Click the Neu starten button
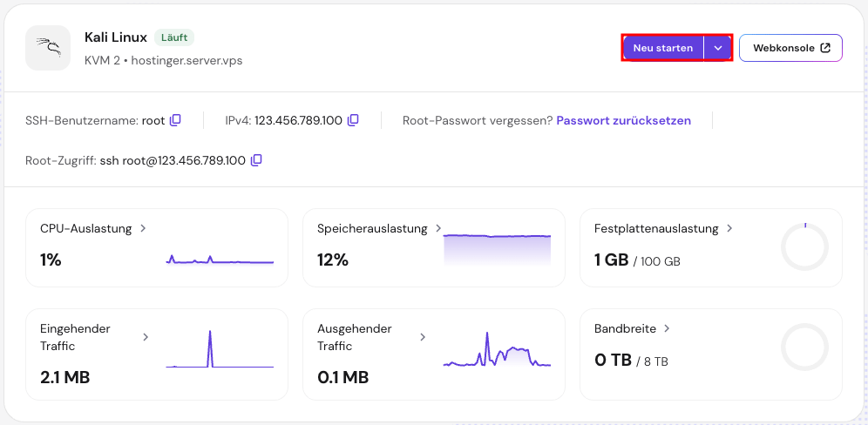868x425 pixels. point(663,48)
